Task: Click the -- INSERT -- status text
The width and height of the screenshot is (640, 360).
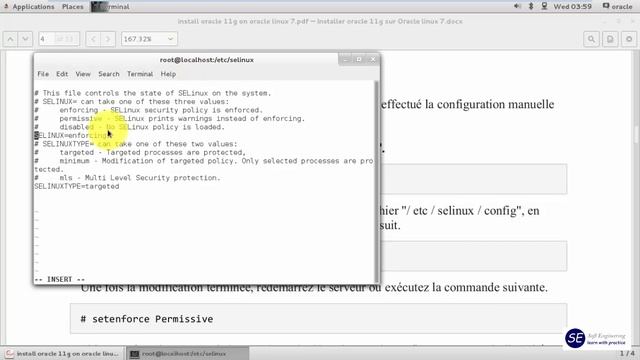Action: click(x=60, y=279)
